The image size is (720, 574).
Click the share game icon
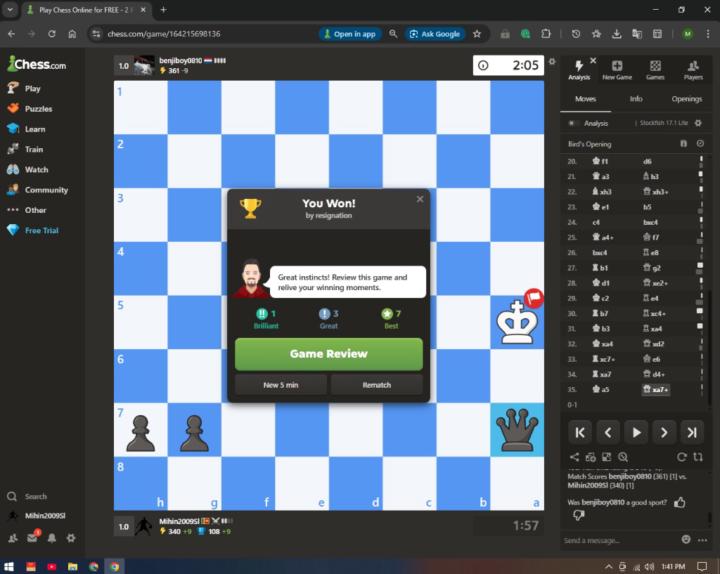573,457
